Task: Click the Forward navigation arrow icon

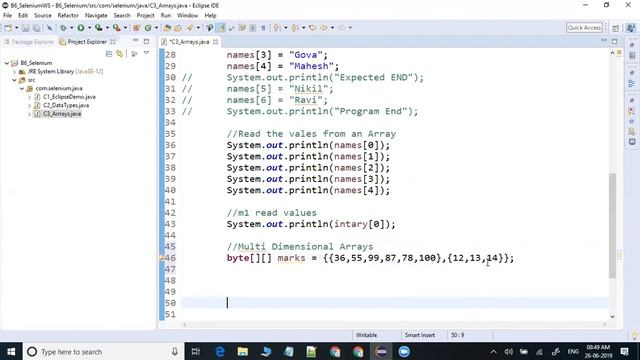Action: (x=342, y=28)
